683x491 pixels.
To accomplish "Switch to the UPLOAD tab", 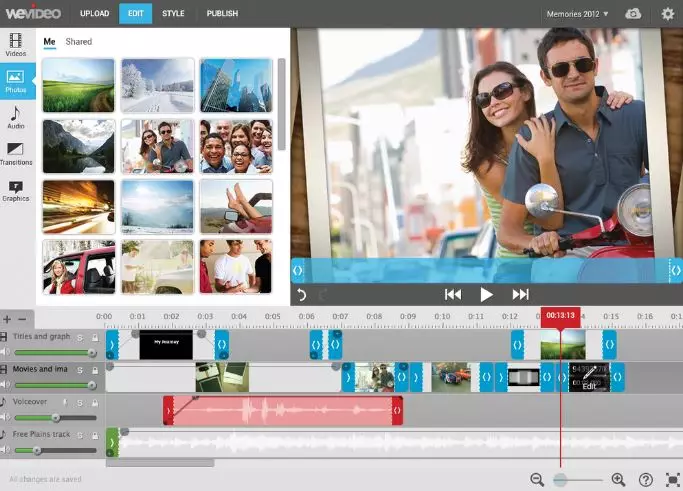I will [95, 14].
